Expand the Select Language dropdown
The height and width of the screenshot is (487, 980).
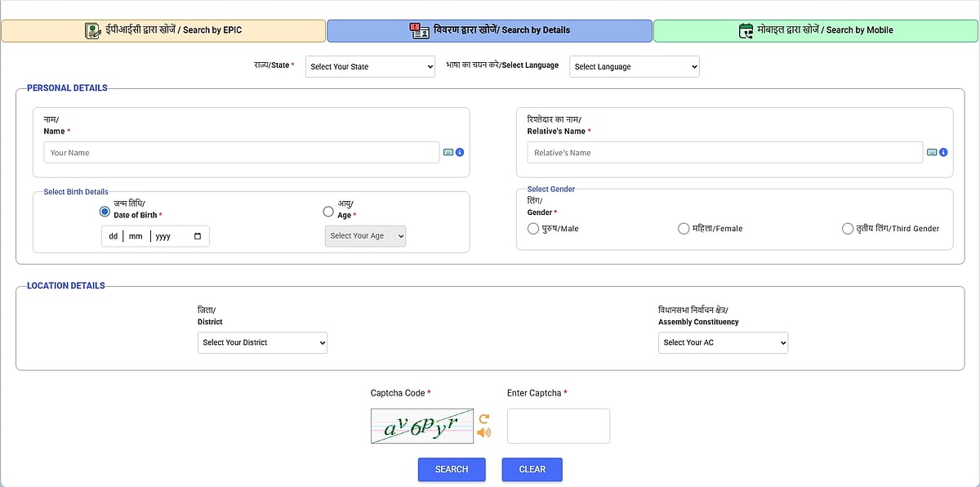pos(634,67)
